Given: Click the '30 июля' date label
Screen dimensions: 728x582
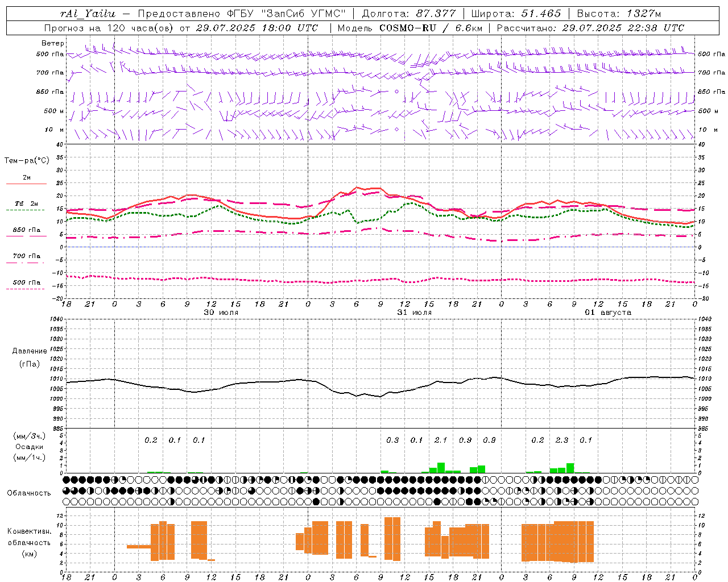Looking at the screenshot, I should pos(221,313).
